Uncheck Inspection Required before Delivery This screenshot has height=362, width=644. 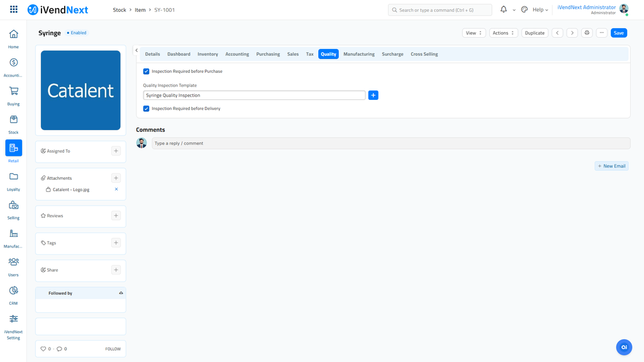tap(147, 109)
